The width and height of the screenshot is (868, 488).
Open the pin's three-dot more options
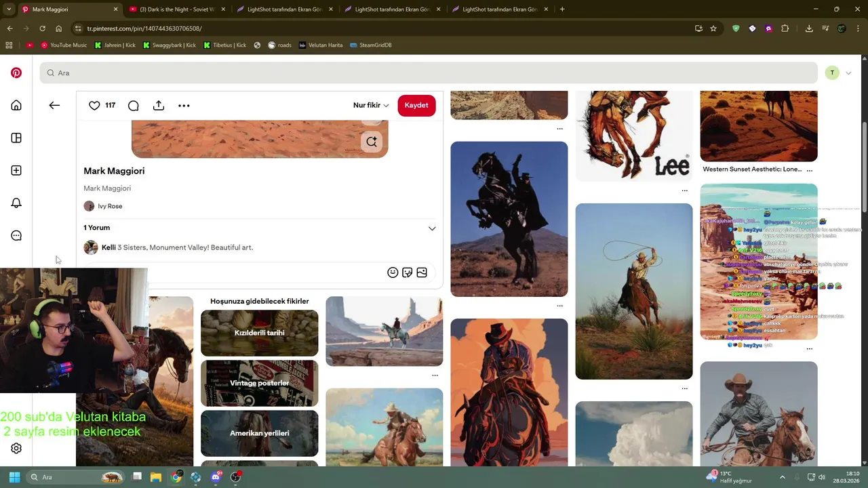(184, 105)
